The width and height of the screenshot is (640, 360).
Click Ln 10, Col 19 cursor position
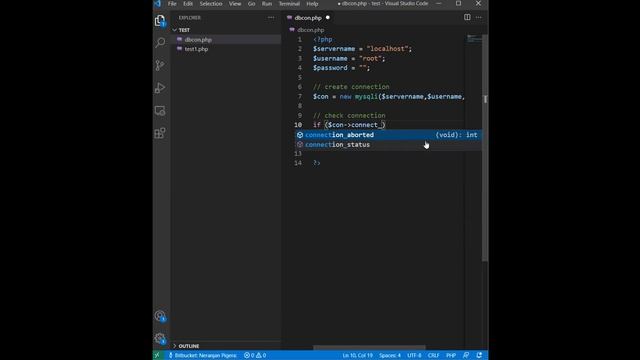pyautogui.click(x=358, y=356)
